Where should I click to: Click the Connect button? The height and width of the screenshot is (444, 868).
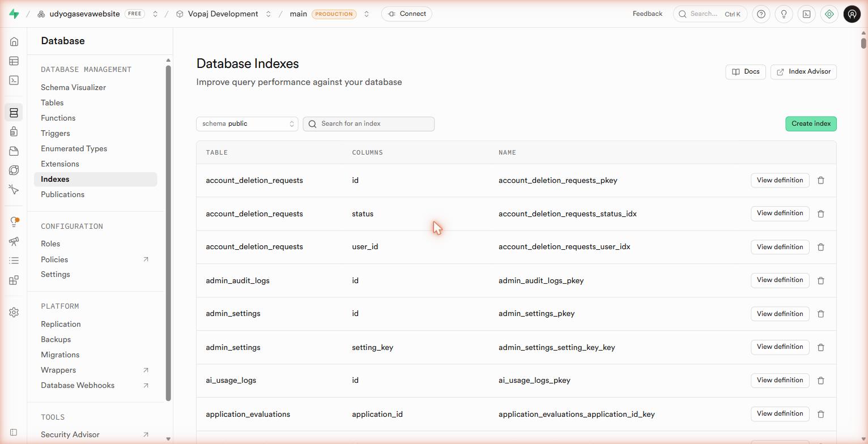(407, 14)
